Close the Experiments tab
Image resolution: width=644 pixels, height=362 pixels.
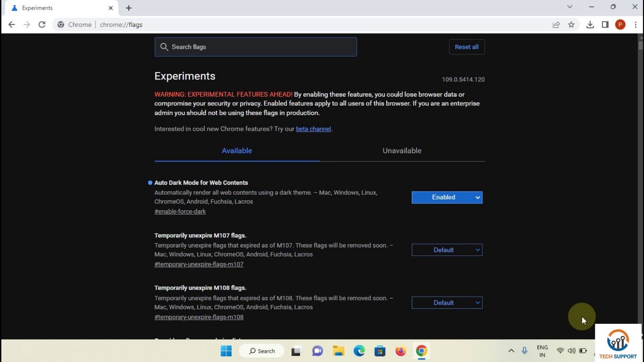[x=111, y=8]
